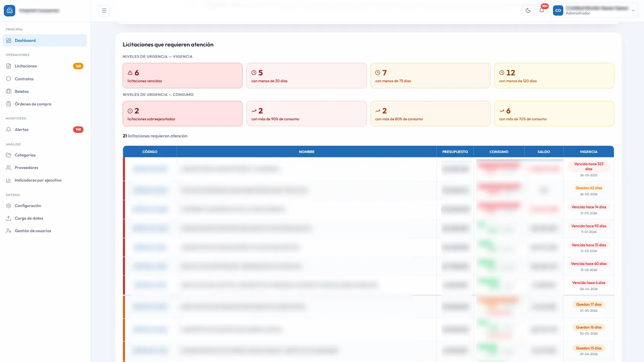
Task: Select the Proveedores people icon
Action: (8, 167)
